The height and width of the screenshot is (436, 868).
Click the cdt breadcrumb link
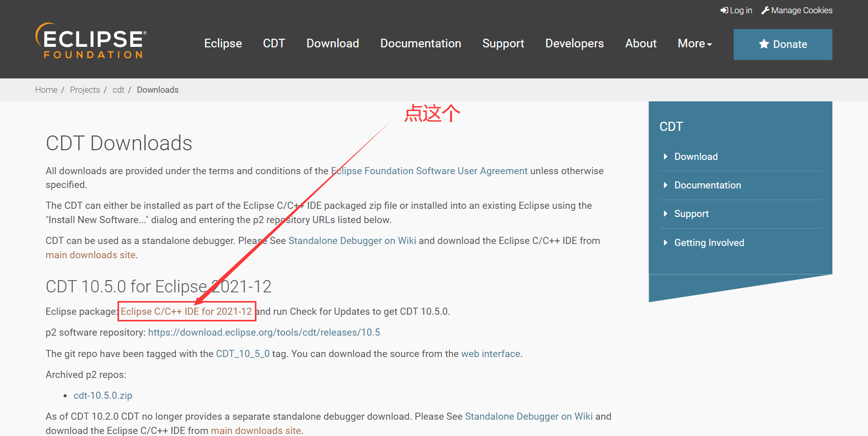[x=118, y=90]
